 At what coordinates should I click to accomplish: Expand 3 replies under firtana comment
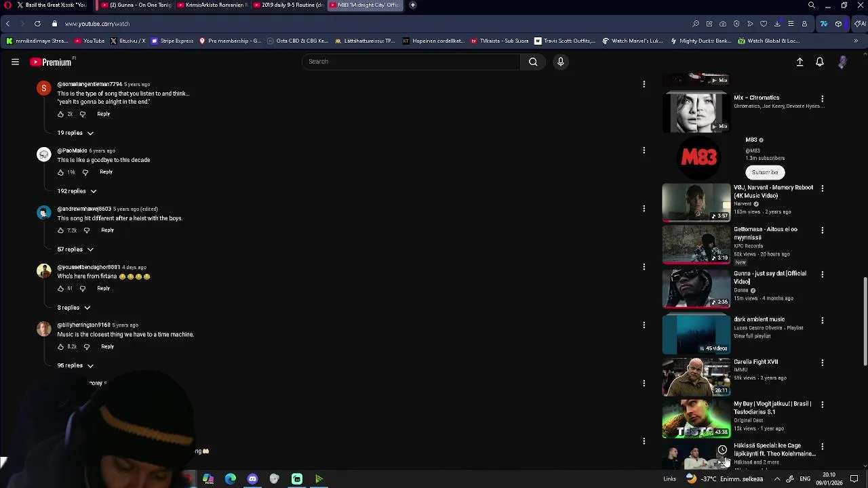point(73,308)
